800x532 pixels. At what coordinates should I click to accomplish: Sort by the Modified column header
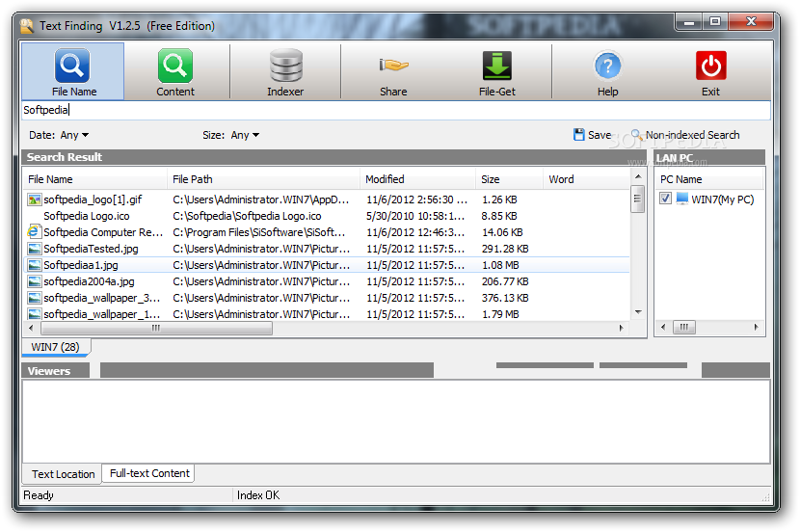[x=417, y=179]
